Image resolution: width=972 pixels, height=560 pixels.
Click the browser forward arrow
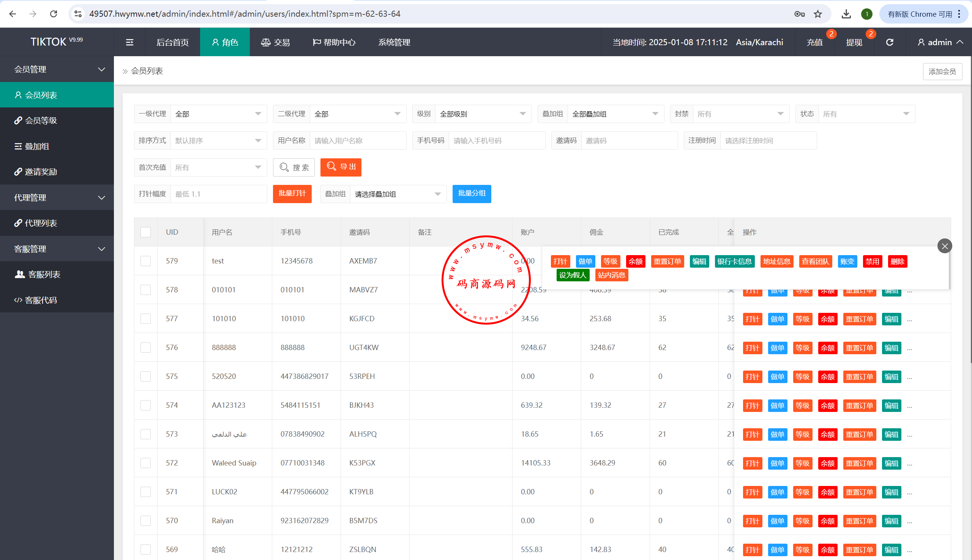click(33, 14)
